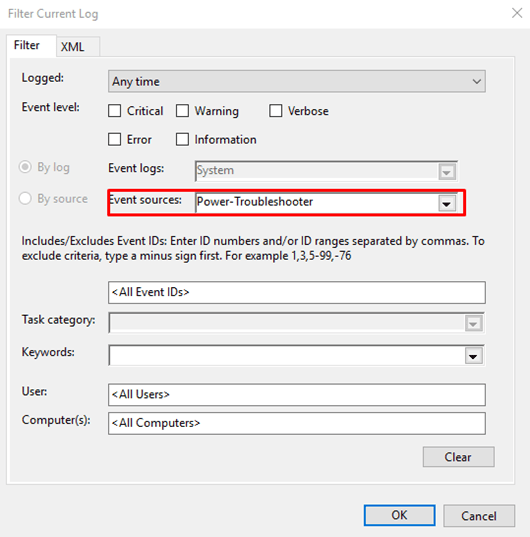Expand the Logged time range dropdown

click(296, 81)
